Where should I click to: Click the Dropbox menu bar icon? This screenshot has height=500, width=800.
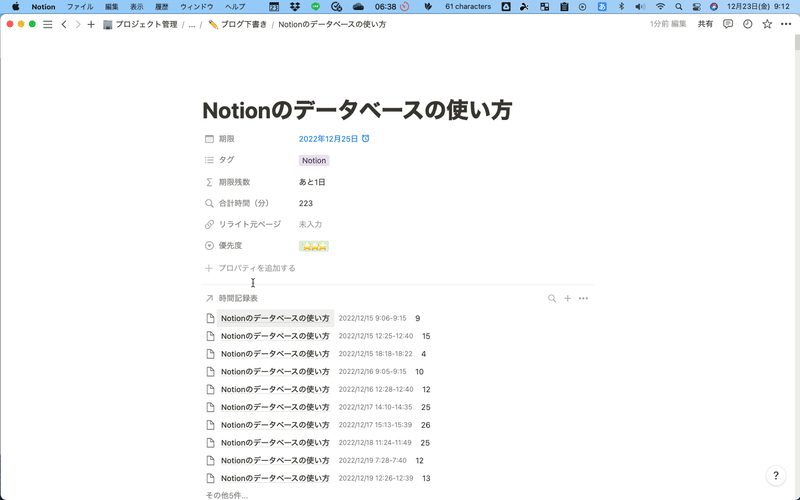tap(295, 7)
